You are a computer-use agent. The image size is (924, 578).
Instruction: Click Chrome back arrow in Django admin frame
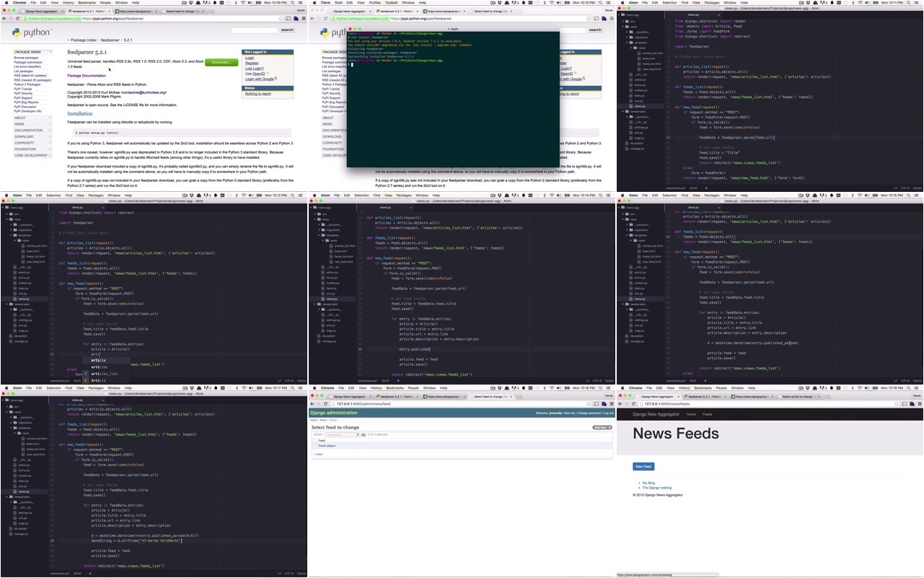312,404
